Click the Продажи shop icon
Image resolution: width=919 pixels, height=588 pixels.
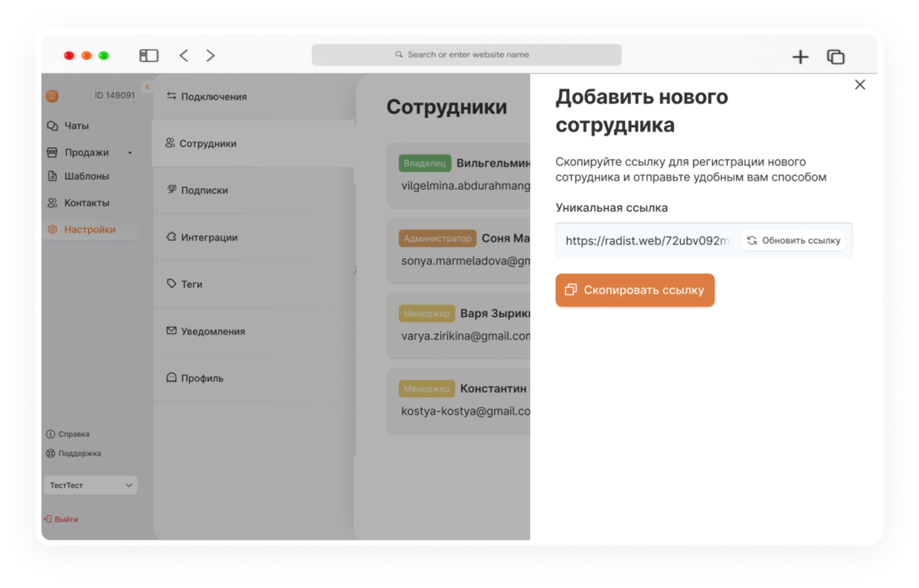point(52,152)
